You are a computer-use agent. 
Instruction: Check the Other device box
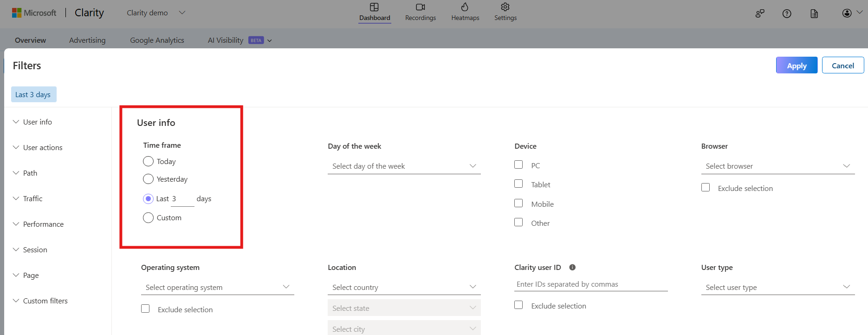click(x=518, y=222)
